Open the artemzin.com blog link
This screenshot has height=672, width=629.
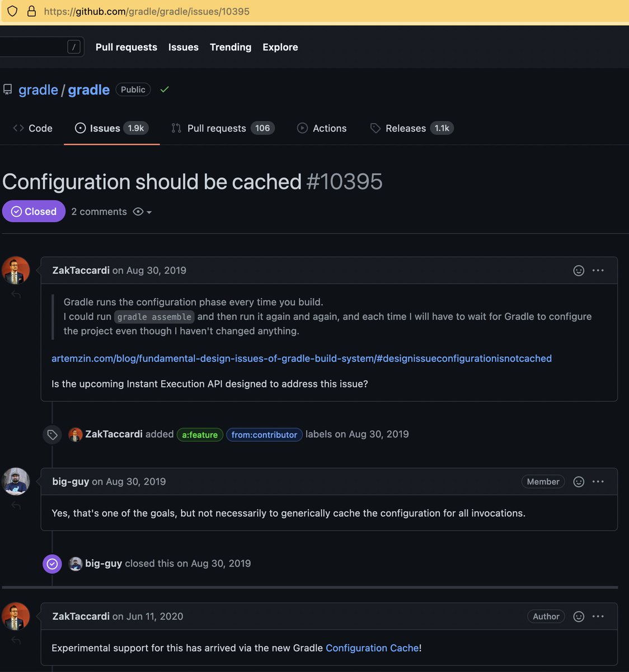pyautogui.click(x=302, y=358)
